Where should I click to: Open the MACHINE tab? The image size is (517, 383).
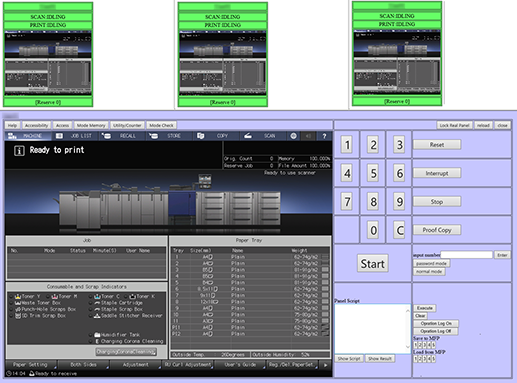point(28,136)
